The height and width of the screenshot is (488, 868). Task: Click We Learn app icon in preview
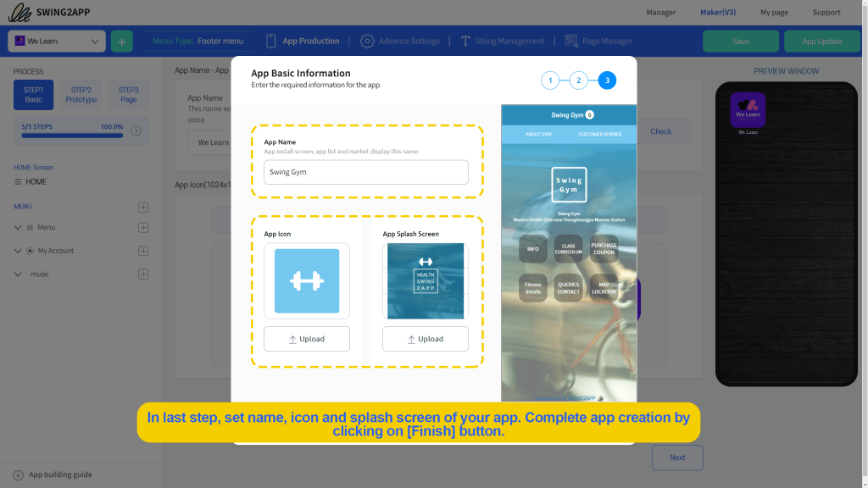coord(748,110)
